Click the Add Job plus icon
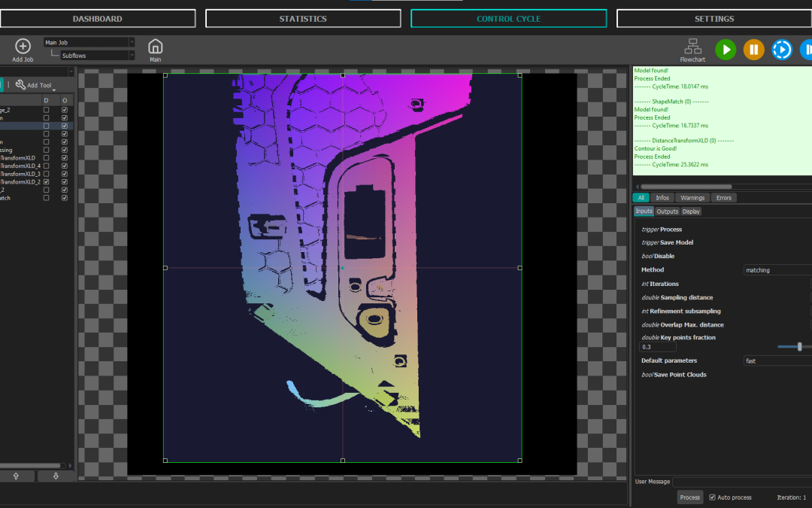Viewport: 812px width, 508px height. pos(23,47)
